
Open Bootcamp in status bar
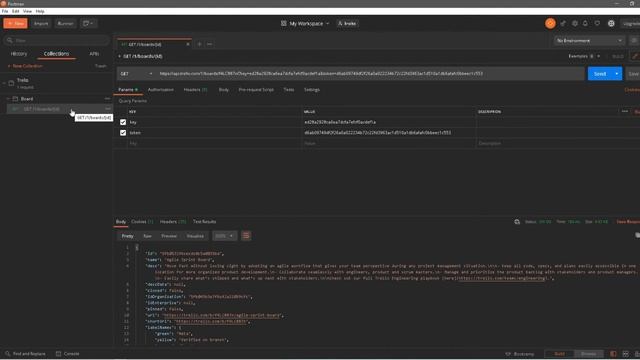520,354
